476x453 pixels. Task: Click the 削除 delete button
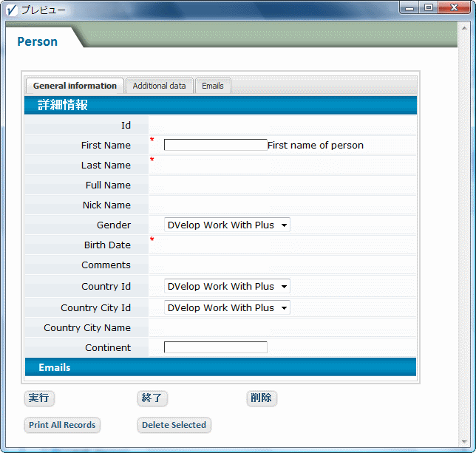261,398
